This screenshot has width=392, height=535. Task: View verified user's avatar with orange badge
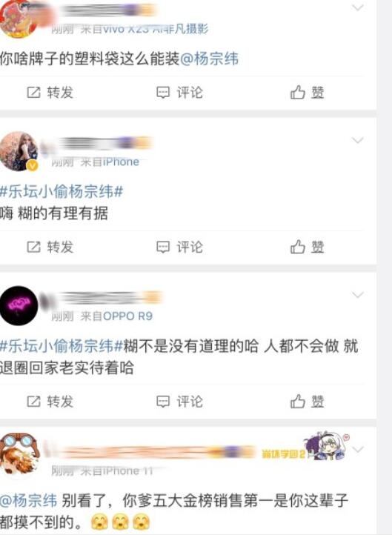(19, 151)
